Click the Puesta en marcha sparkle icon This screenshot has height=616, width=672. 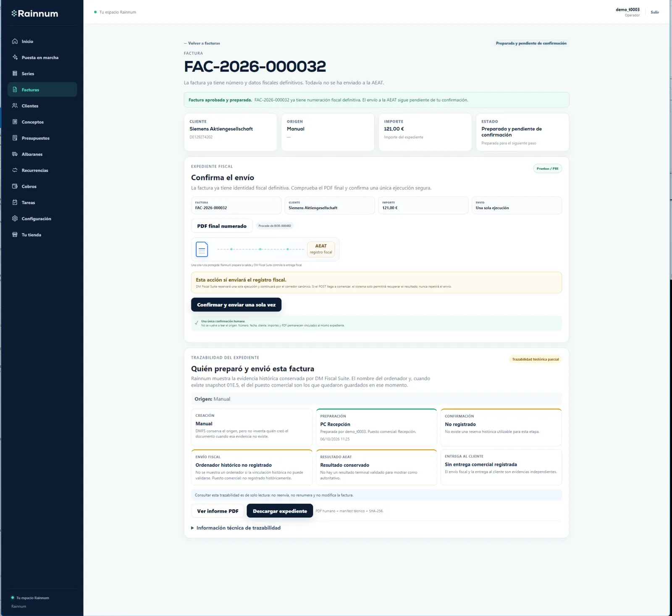coord(15,57)
